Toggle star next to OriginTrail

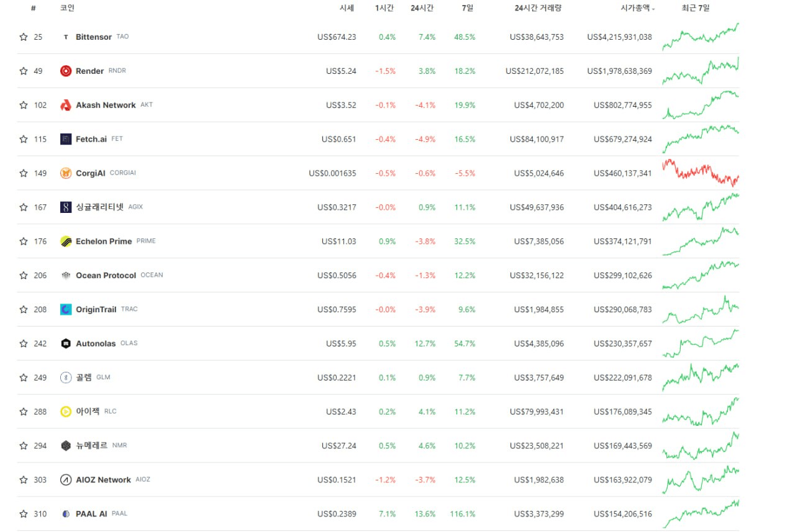tap(24, 310)
